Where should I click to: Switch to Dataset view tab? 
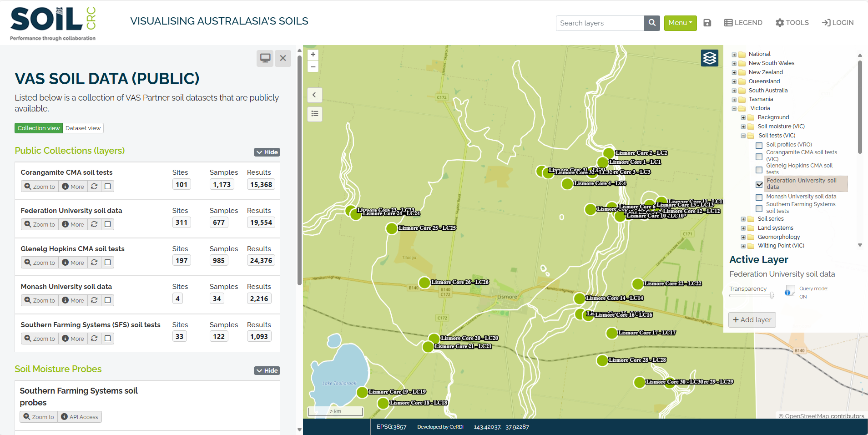point(83,128)
